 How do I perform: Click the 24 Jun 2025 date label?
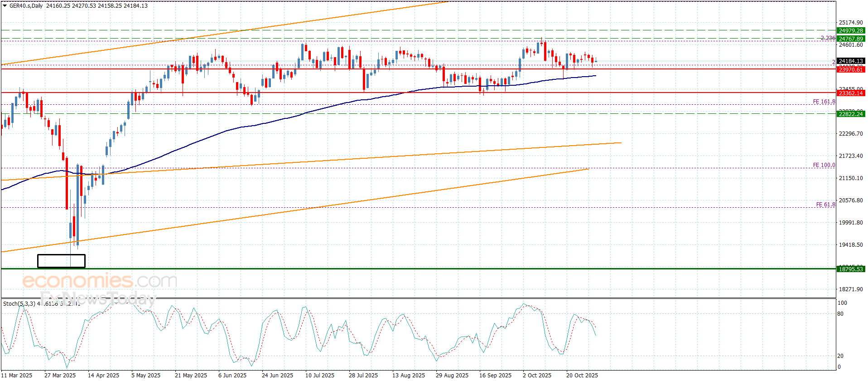click(x=277, y=375)
